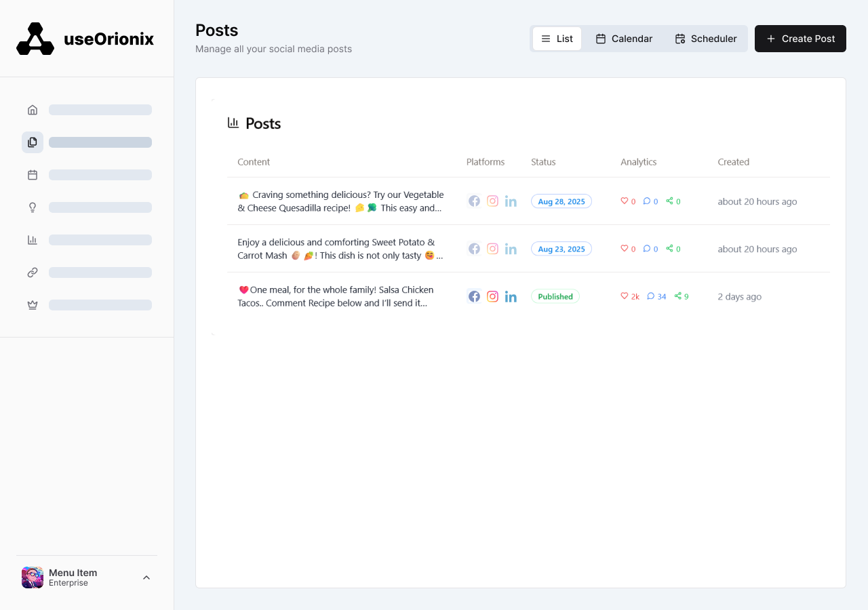
Task: Switch to the Calendar view tab
Action: pyautogui.click(x=623, y=39)
